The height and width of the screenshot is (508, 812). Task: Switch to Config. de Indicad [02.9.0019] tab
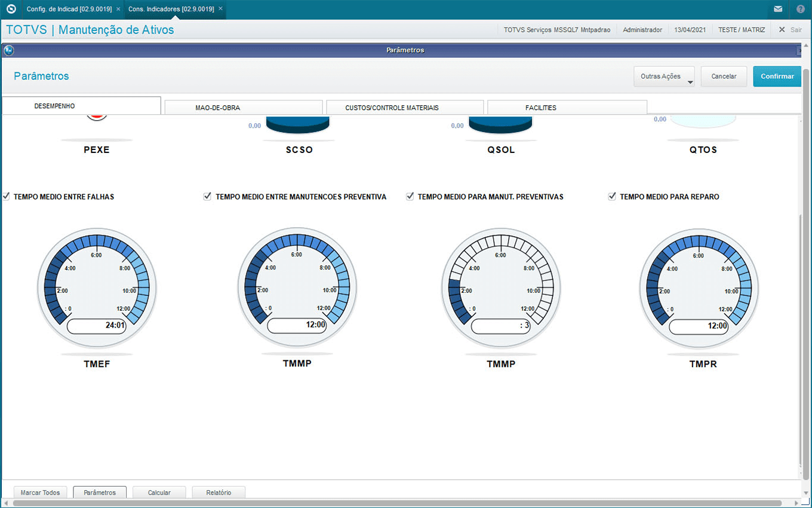click(x=69, y=9)
